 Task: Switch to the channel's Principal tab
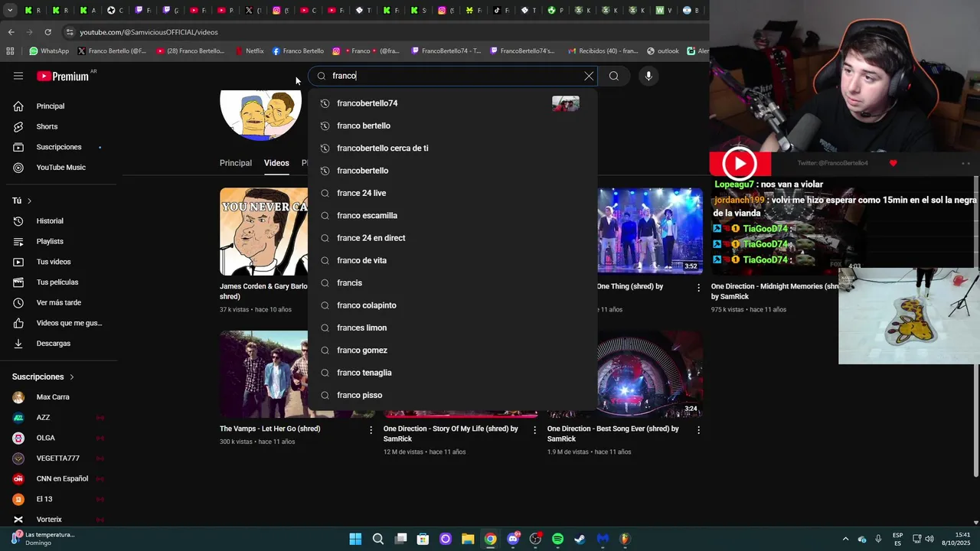(x=236, y=163)
